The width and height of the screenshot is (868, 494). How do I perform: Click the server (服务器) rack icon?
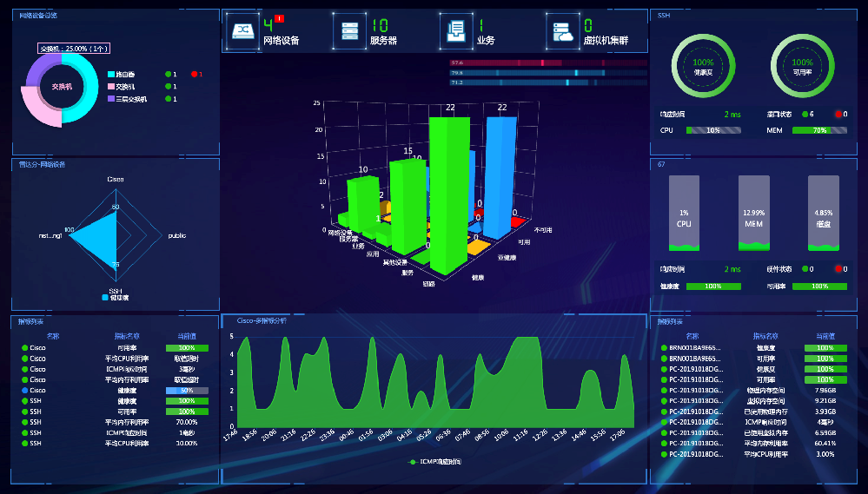pos(349,31)
